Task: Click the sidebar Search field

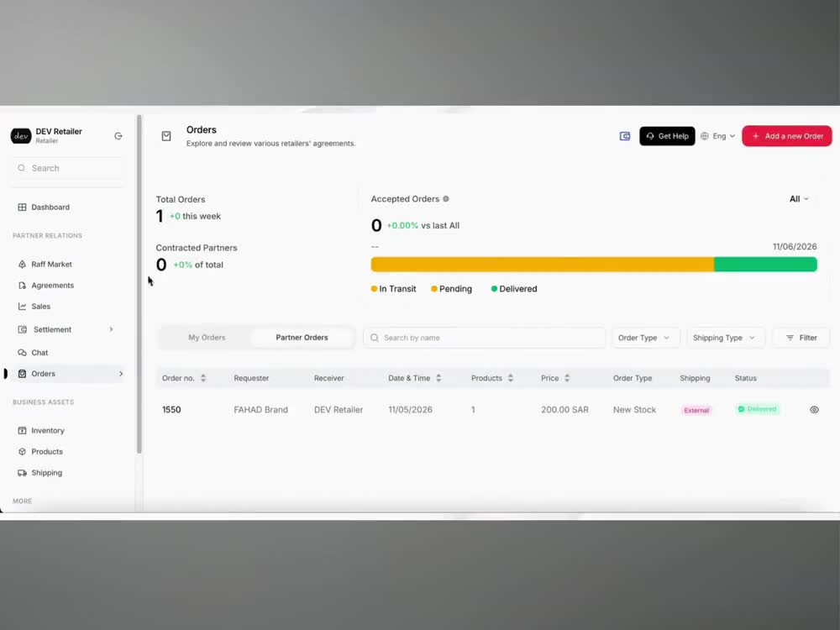Action: coord(67,168)
